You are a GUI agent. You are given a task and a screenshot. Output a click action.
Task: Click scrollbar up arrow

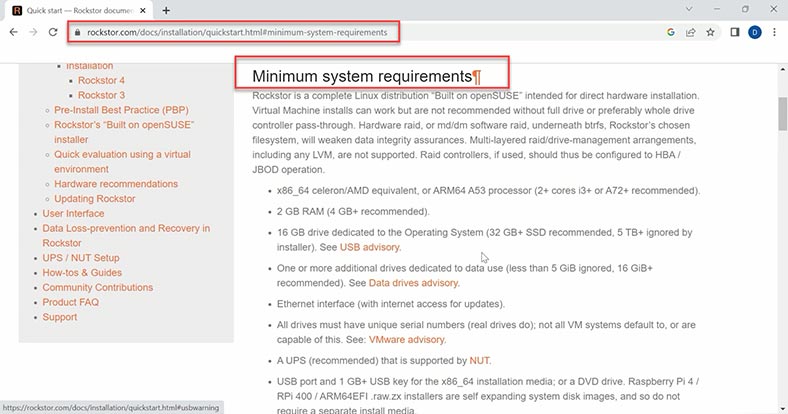(782, 69)
